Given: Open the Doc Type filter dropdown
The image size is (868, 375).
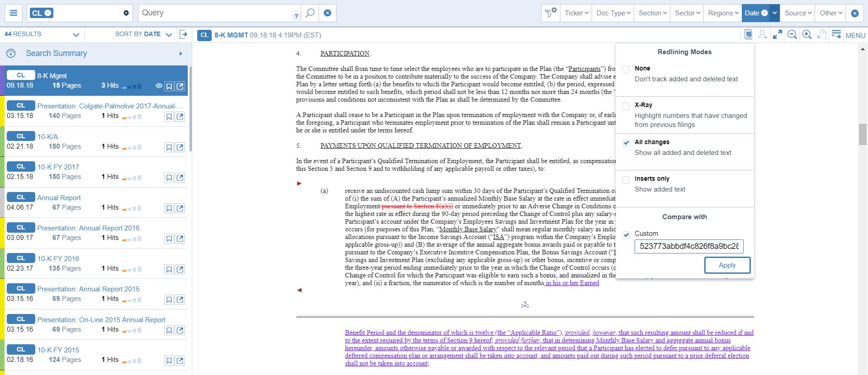Looking at the screenshot, I should (613, 13).
